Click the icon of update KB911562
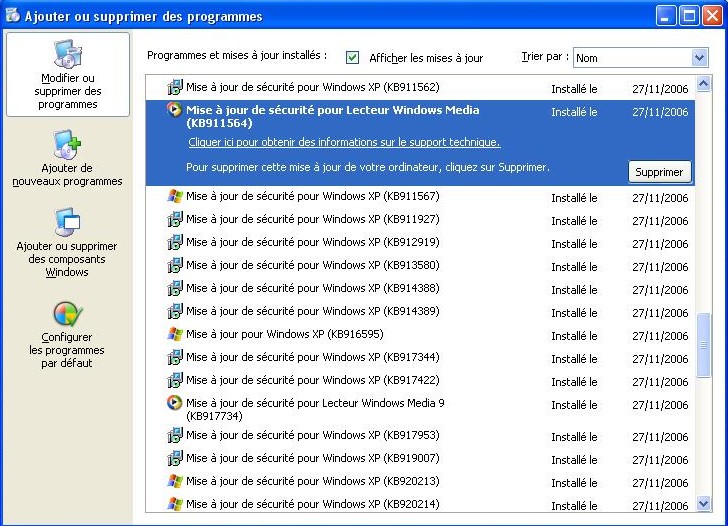 tap(175, 87)
